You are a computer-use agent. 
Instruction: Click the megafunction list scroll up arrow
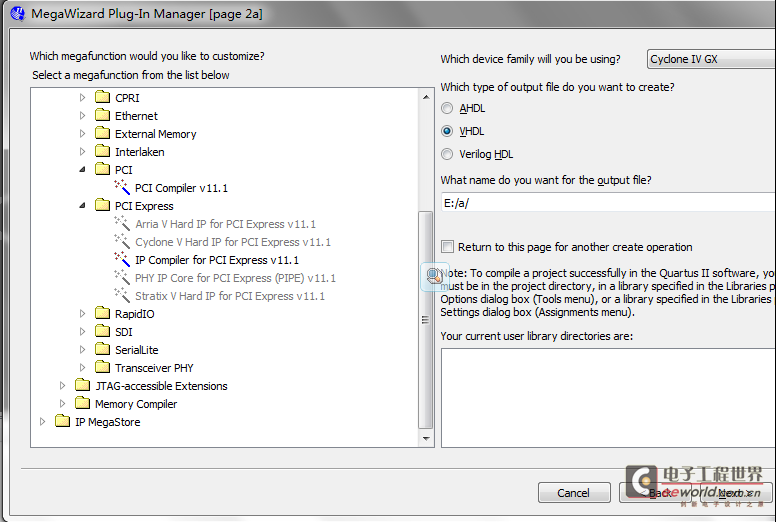(426, 97)
